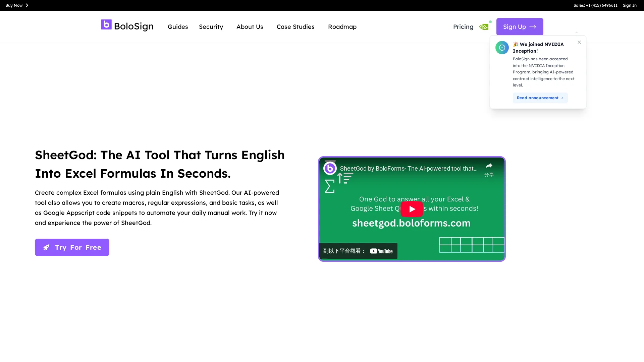Click Sign In in top bar
This screenshot has height=362, width=644.
629,5
